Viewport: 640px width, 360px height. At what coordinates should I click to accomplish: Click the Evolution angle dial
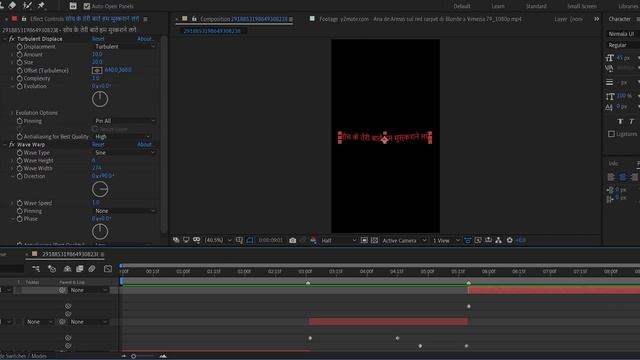point(100,99)
